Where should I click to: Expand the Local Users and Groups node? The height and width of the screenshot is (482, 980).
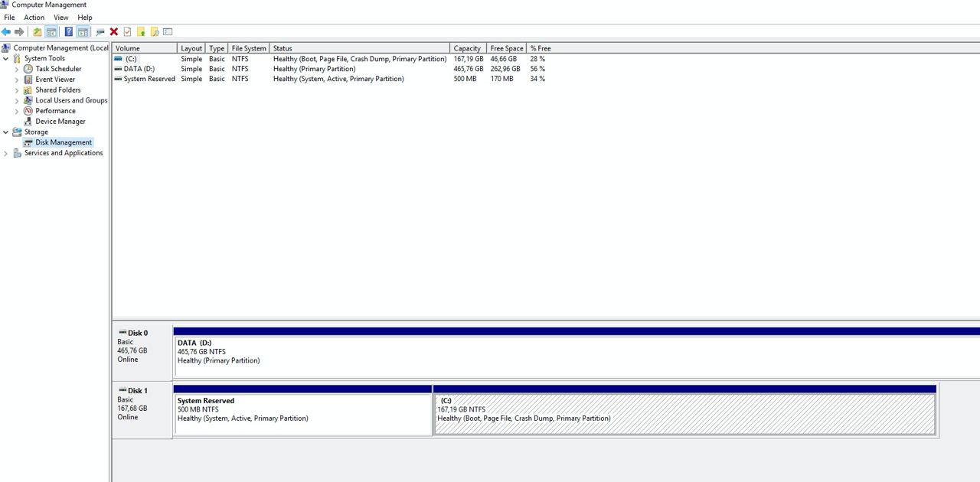pyautogui.click(x=17, y=100)
